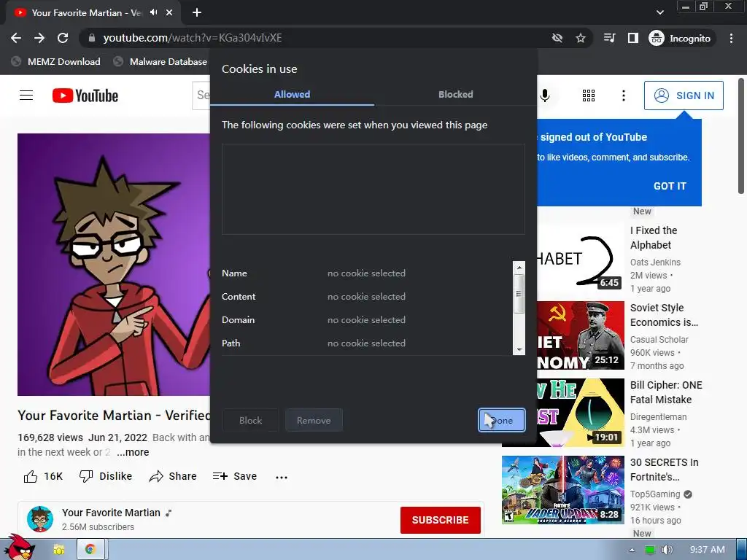
Task: Open the taskbar file explorer icon
Action: (x=59, y=550)
